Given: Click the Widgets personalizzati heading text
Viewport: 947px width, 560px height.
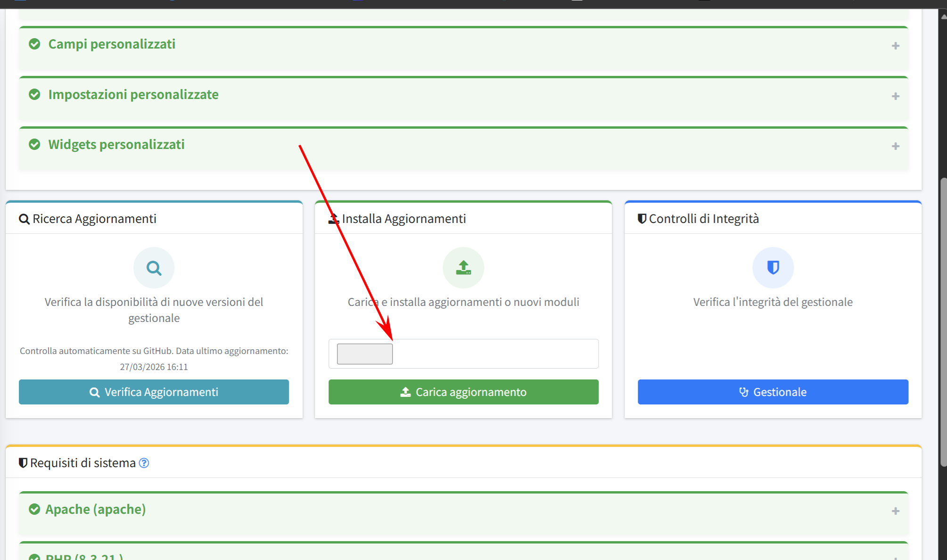Looking at the screenshot, I should pyautogui.click(x=116, y=145).
